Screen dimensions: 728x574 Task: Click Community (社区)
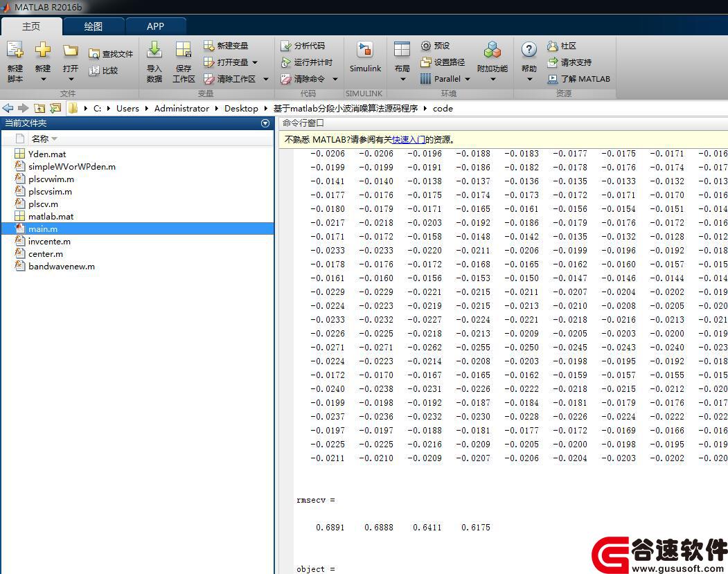tap(561, 46)
